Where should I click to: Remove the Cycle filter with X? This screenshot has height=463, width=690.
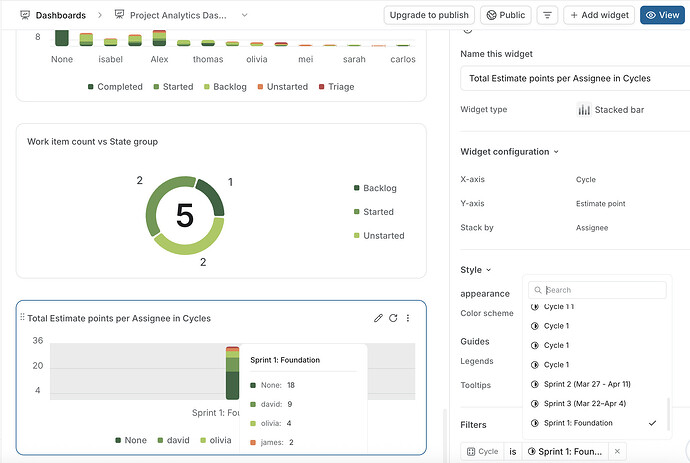[x=617, y=451]
